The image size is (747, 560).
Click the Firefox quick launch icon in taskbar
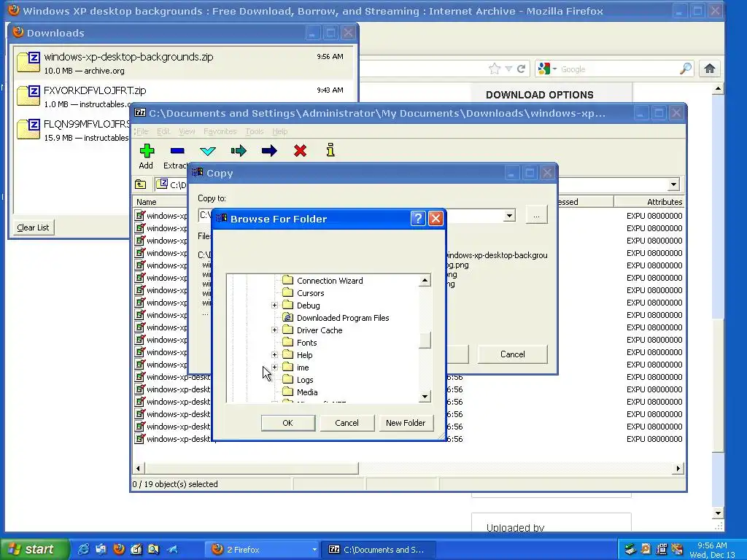[x=119, y=550]
